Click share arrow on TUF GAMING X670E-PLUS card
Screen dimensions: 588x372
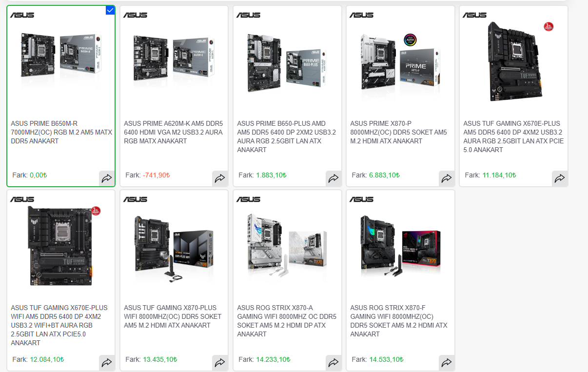coord(559,178)
